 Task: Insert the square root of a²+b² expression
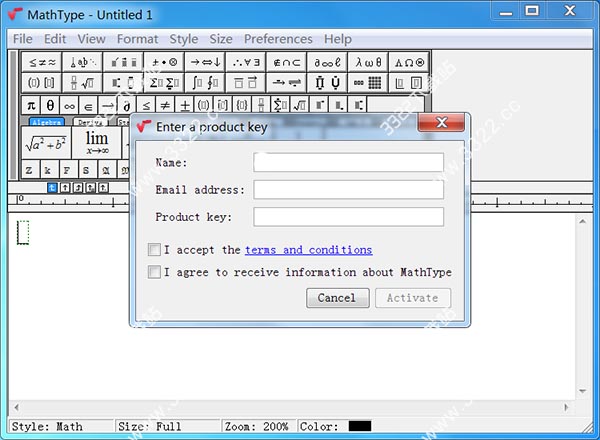tap(46, 141)
